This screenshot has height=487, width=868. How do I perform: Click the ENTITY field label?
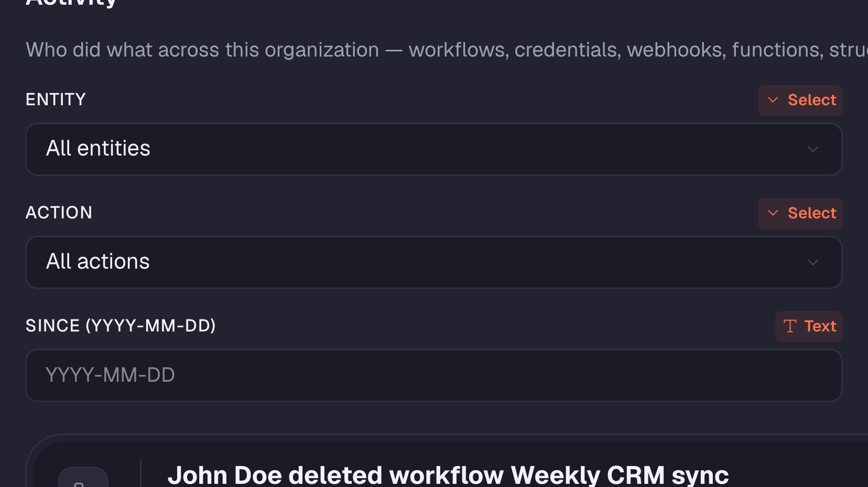click(56, 99)
